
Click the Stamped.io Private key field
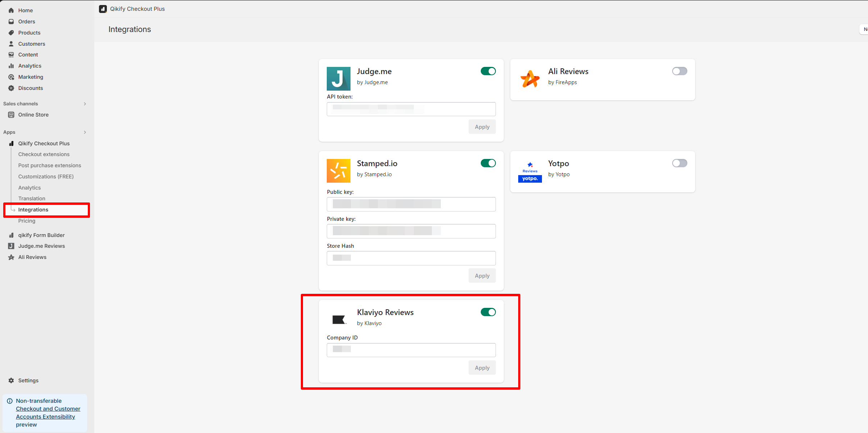coord(411,231)
